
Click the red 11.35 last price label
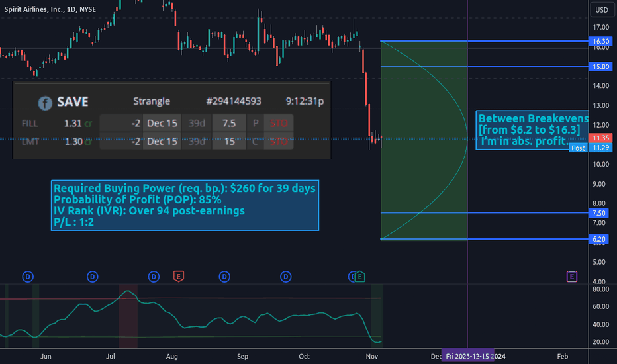[600, 138]
